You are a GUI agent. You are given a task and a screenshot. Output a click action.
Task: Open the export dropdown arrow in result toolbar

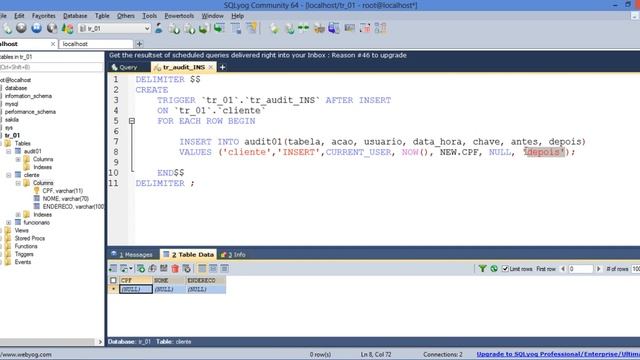point(131,268)
